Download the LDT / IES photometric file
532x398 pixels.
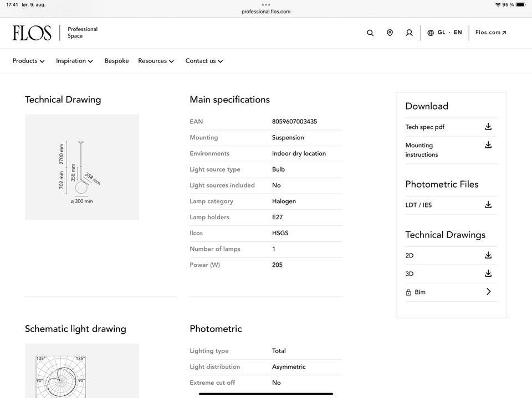488,205
